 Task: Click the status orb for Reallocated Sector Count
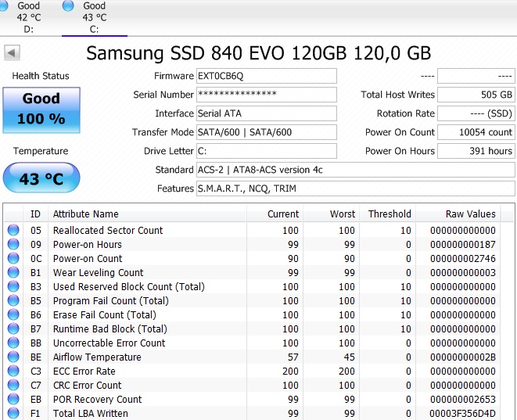pyautogui.click(x=13, y=230)
